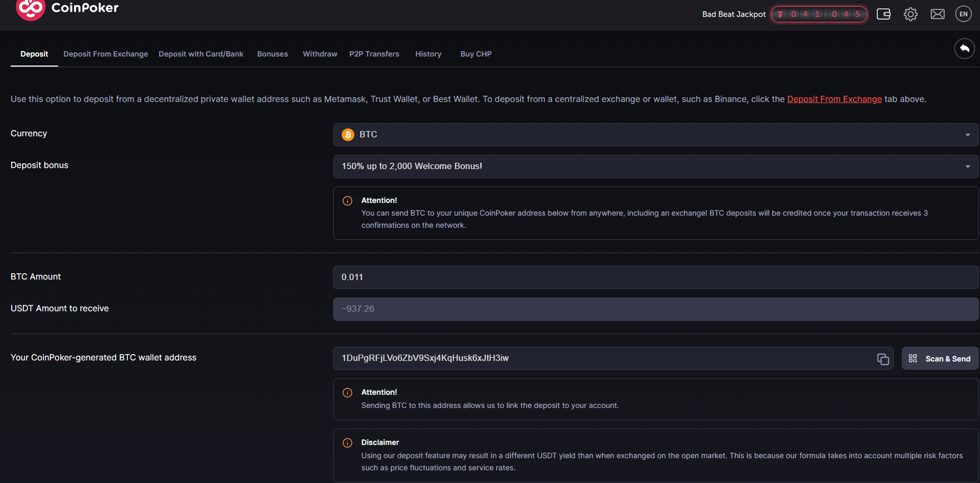
Task: Click the info icon beside Disclaimer
Action: 347,443
